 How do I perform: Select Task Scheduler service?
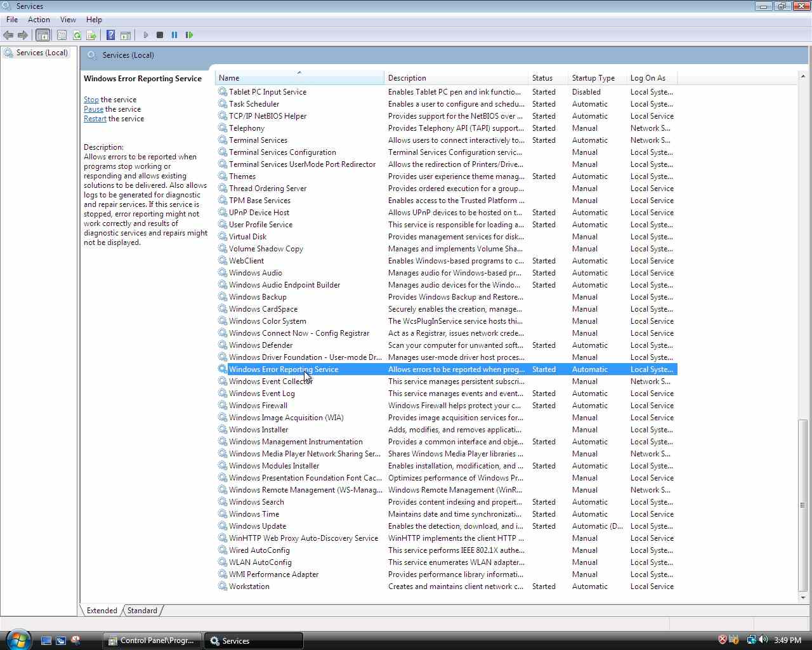[447, 104]
